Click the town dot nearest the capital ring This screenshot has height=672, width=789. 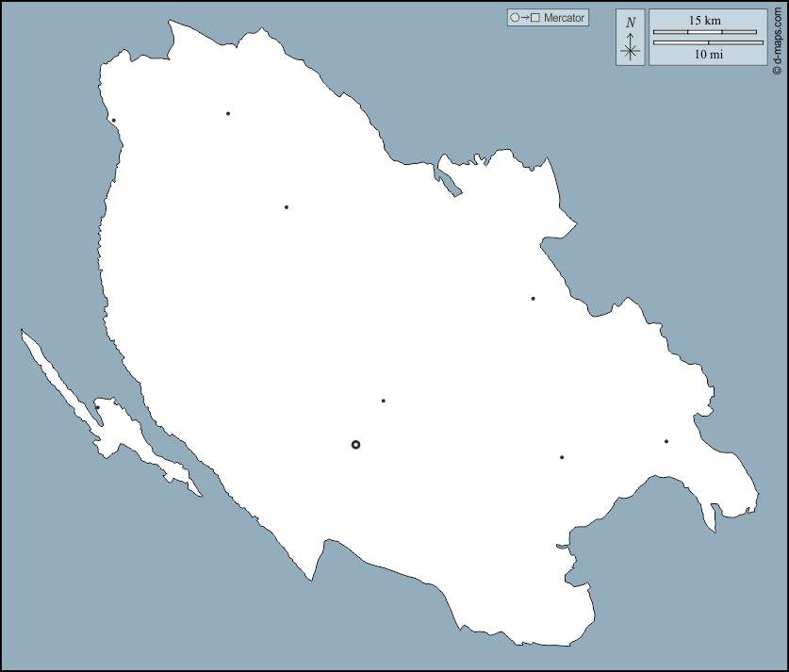[383, 401]
